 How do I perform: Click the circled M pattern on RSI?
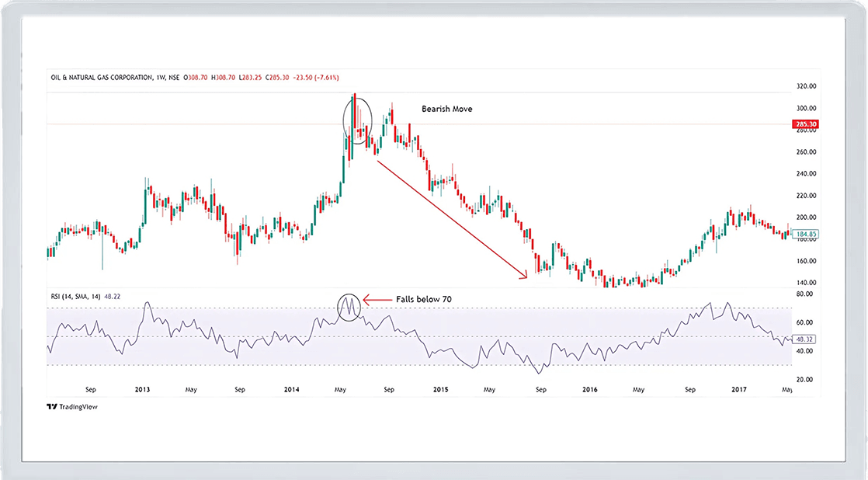coord(349,308)
